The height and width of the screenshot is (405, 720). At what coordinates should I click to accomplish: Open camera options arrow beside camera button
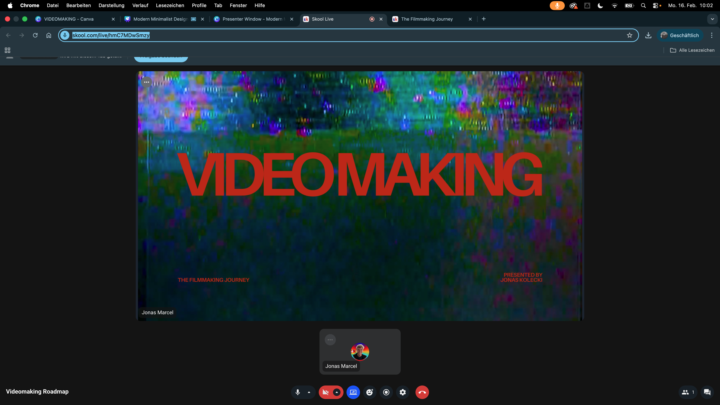click(337, 392)
